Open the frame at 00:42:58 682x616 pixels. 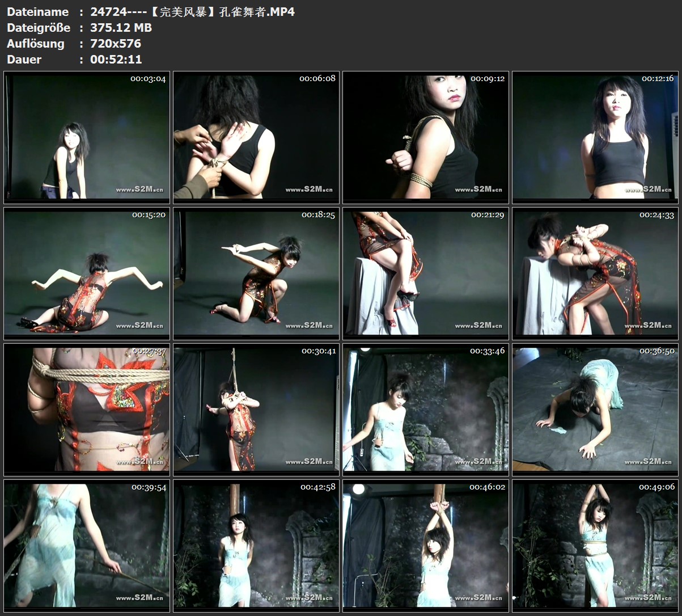256,546
